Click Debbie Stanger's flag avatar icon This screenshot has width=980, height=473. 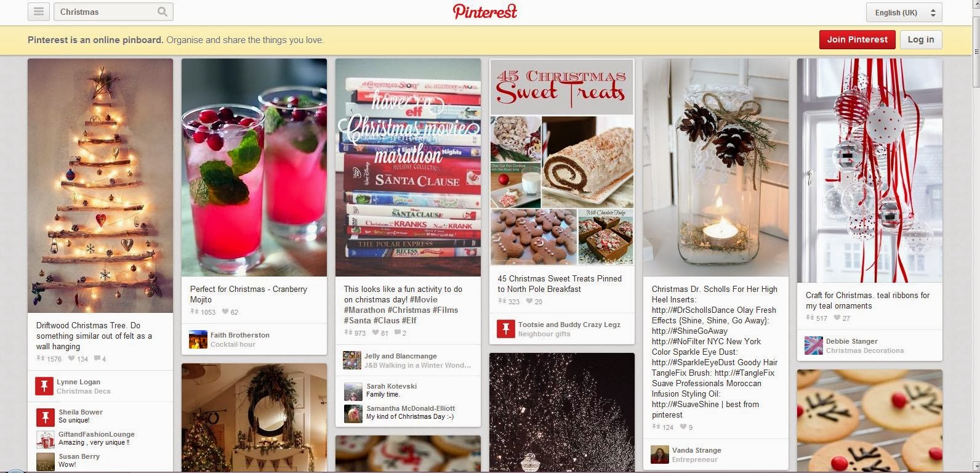tap(814, 346)
